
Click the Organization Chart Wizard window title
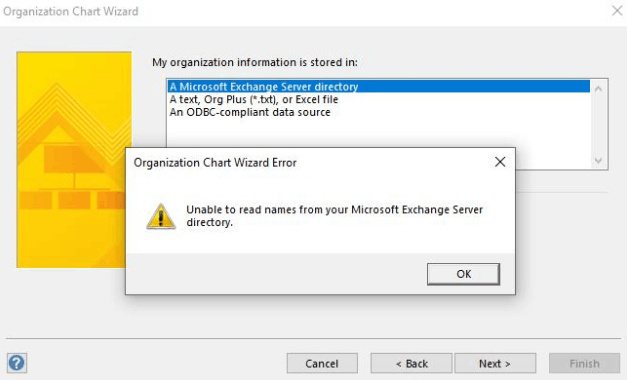(x=71, y=11)
